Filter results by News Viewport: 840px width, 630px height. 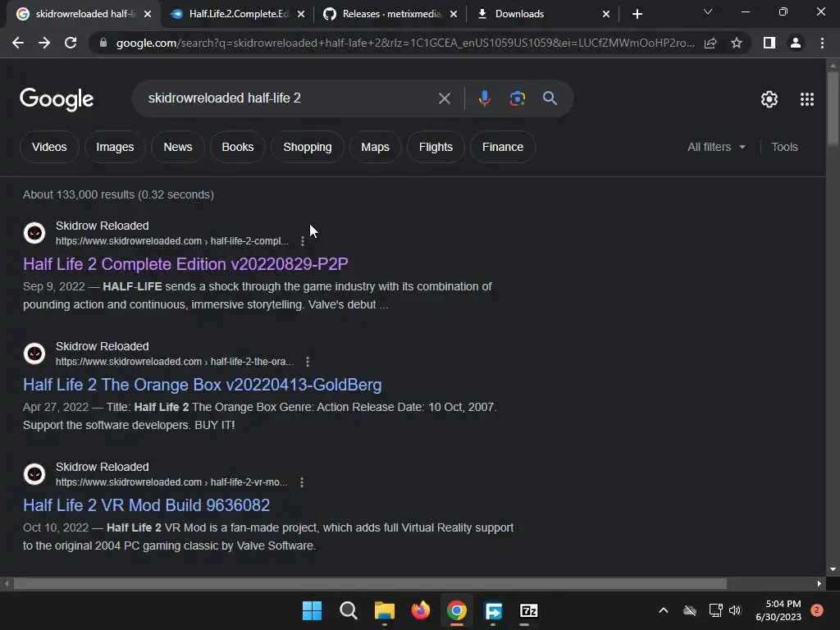(178, 147)
